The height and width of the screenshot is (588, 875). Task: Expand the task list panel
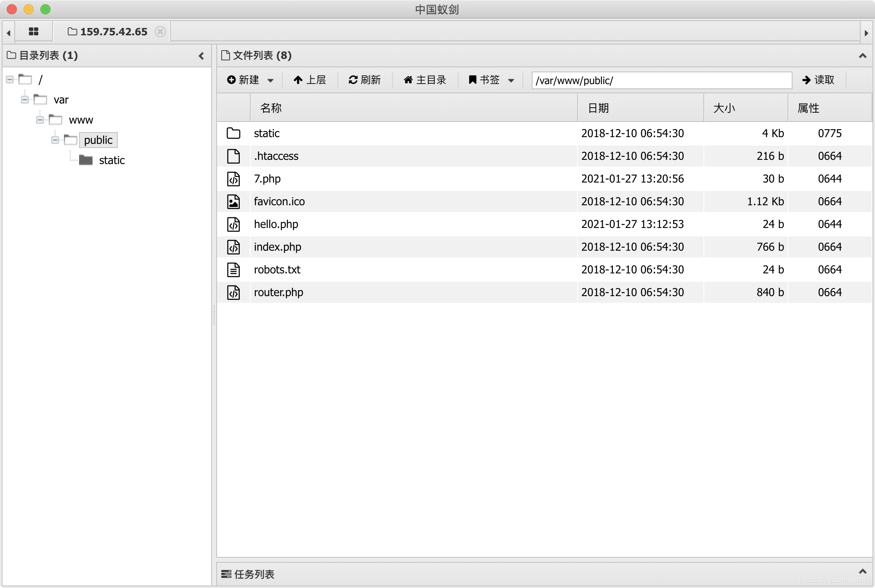pos(862,571)
